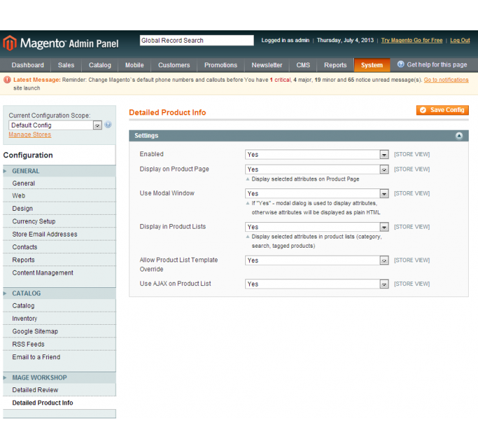The height and width of the screenshot is (448, 478).
Task: Click the Magento logo icon
Action: click(10, 43)
